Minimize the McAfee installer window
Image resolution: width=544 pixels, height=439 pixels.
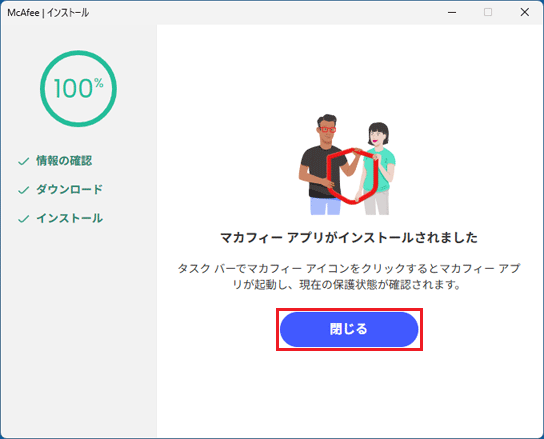click(452, 12)
